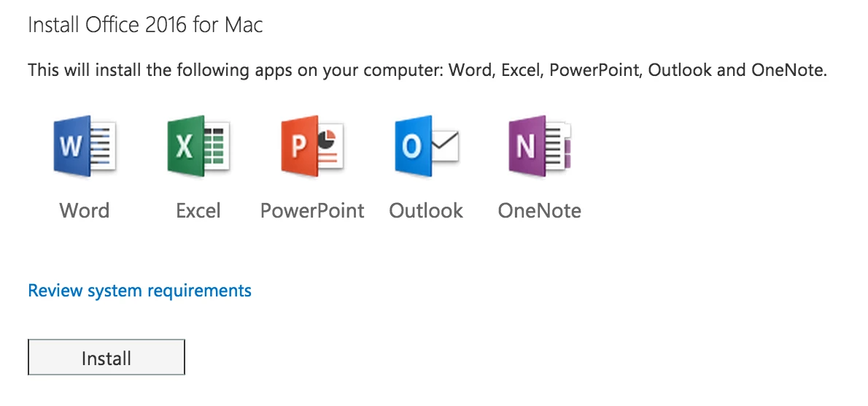Click the sentence 'This will install the following apps'

coord(427,70)
